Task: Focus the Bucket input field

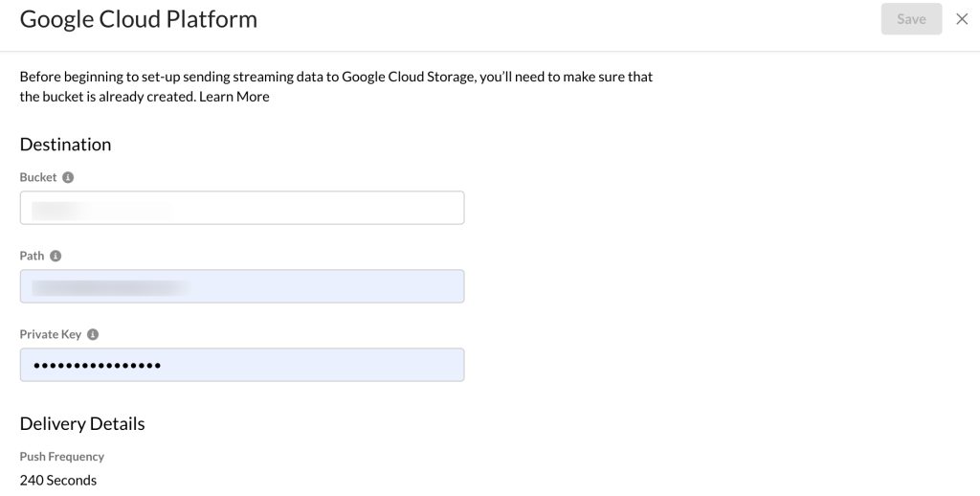Action: point(242,208)
